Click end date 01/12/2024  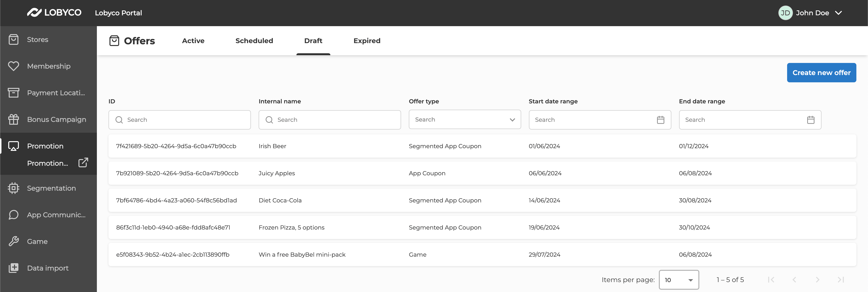point(693,146)
